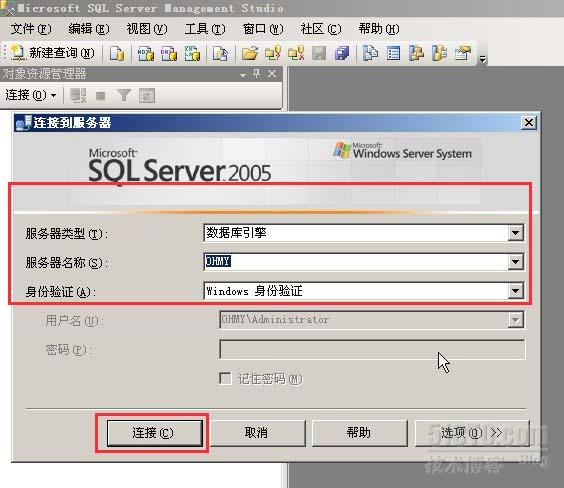This screenshot has height=488, width=564.
Task: Click the Summary list toolbar icon
Action: tap(393, 53)
